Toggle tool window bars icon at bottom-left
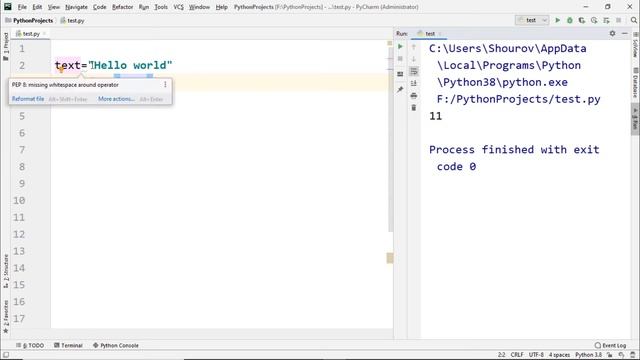The height and width of the screenshot is (360, 640). coord(6,355)
